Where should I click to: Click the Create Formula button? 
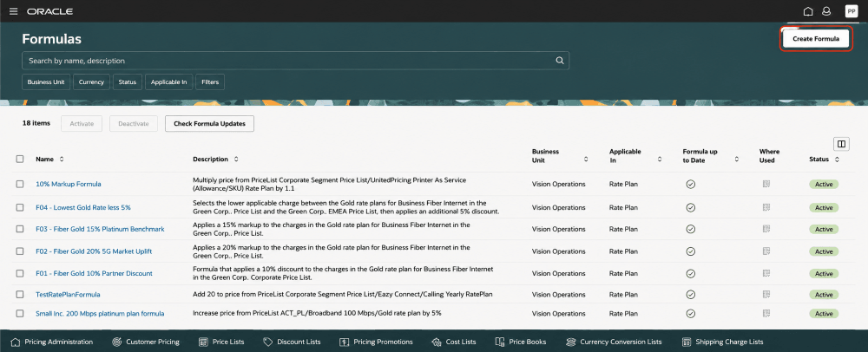point(816,39)
